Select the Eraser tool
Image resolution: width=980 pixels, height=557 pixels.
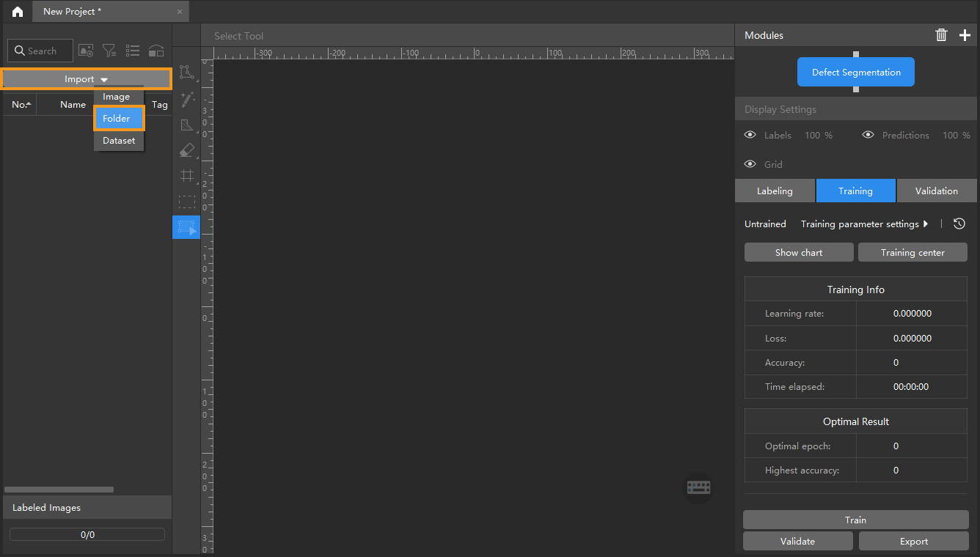187,150
